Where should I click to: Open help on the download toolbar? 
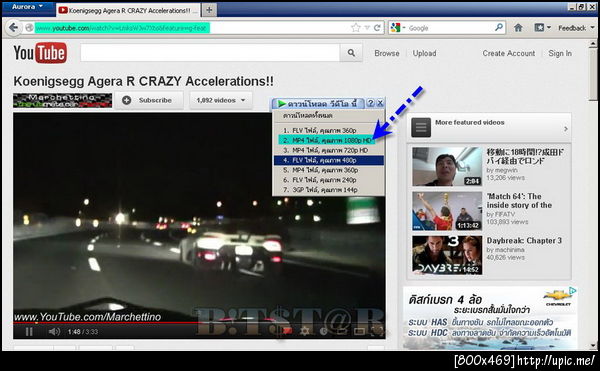370,103
